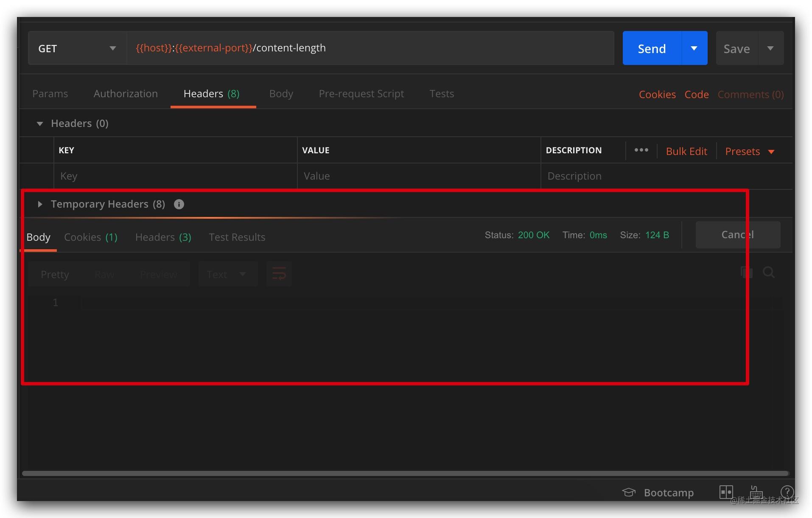
Task: Open the GET request method dropdown
Action: (x=76, y=48)
